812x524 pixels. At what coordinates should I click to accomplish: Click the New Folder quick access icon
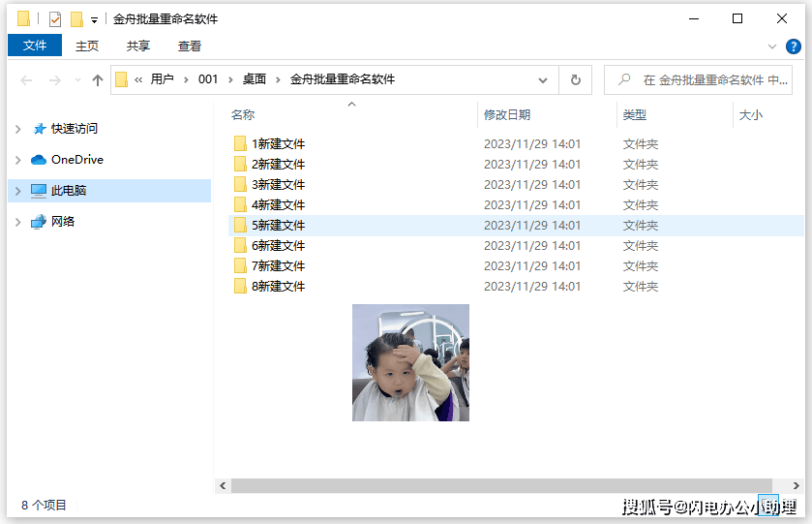76,19
